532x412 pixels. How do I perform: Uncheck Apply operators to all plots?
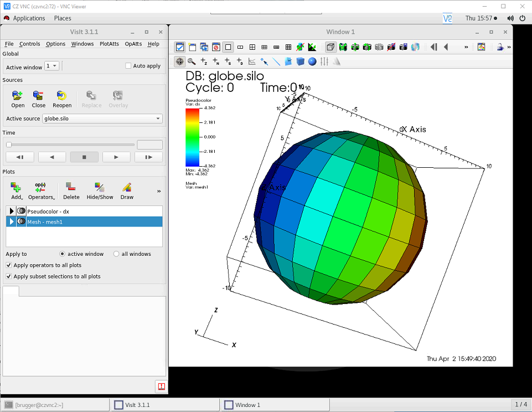pyautogui.click(x=9, y=265)
